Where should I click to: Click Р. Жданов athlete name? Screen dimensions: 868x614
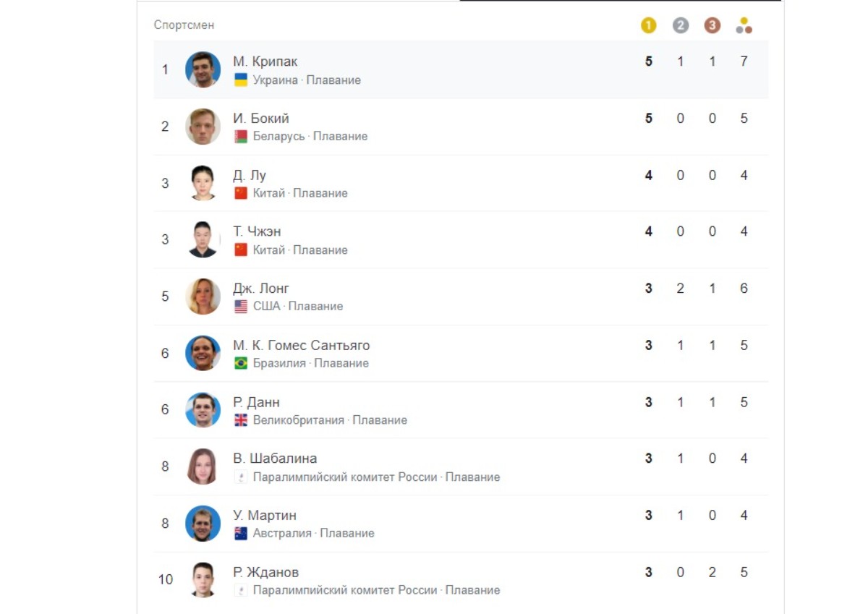265,572
